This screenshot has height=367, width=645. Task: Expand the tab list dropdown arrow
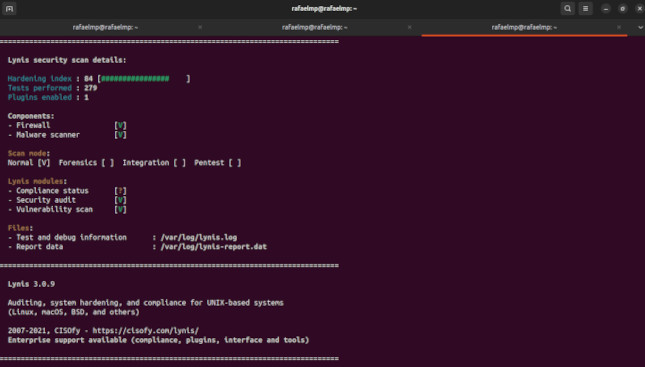click(640, 28)
